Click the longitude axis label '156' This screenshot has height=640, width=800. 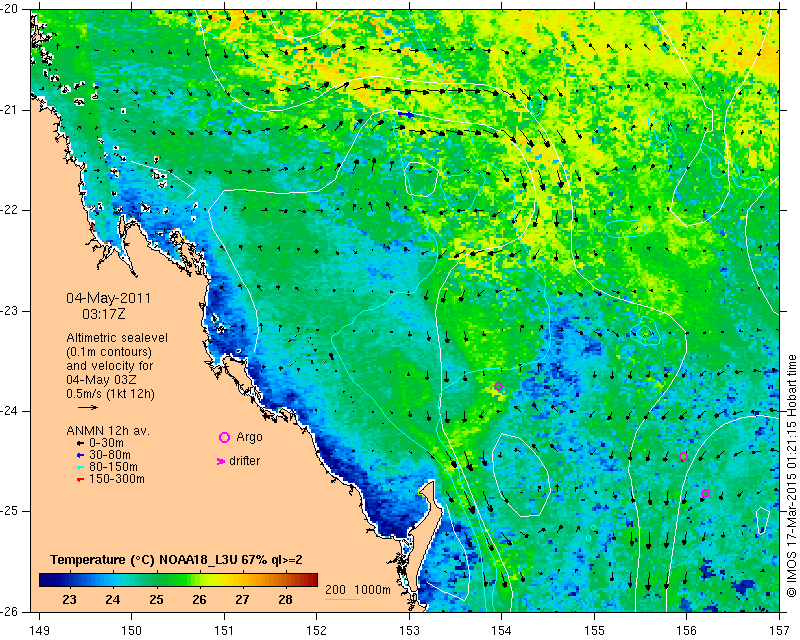pos(687,631)
